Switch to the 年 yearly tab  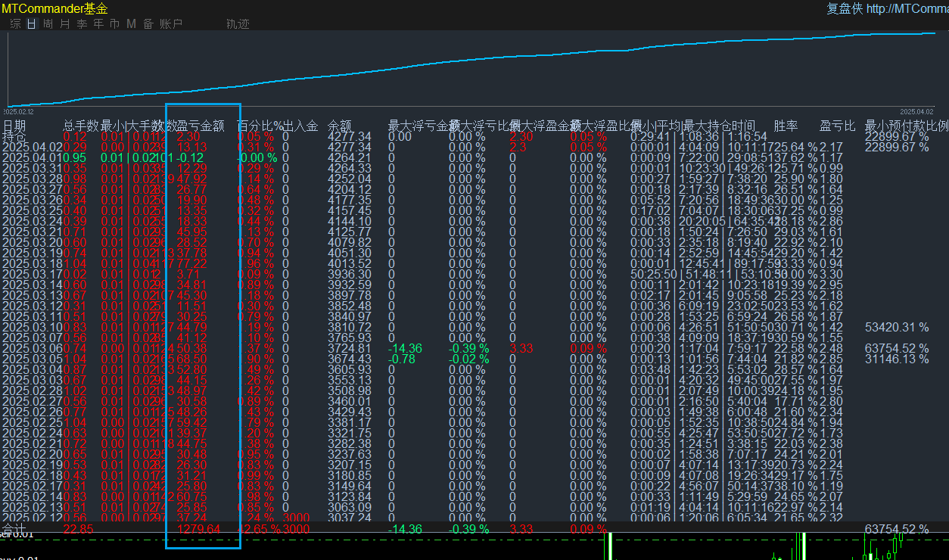[x=98, y=23]
